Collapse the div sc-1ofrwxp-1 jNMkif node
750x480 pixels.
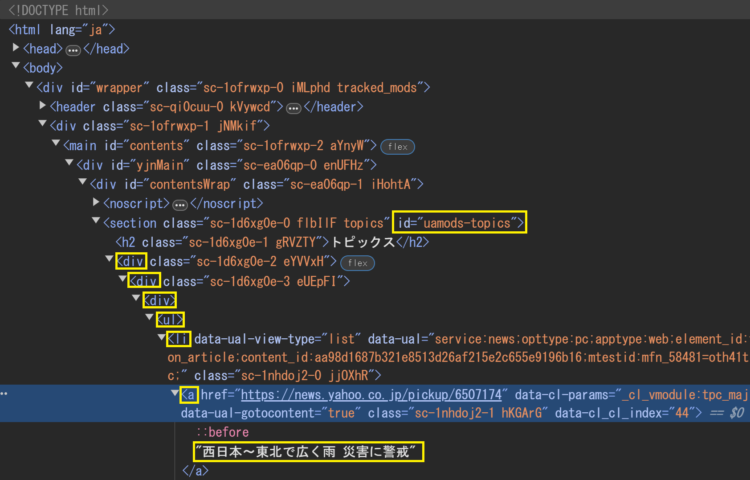tap(43, 124)
